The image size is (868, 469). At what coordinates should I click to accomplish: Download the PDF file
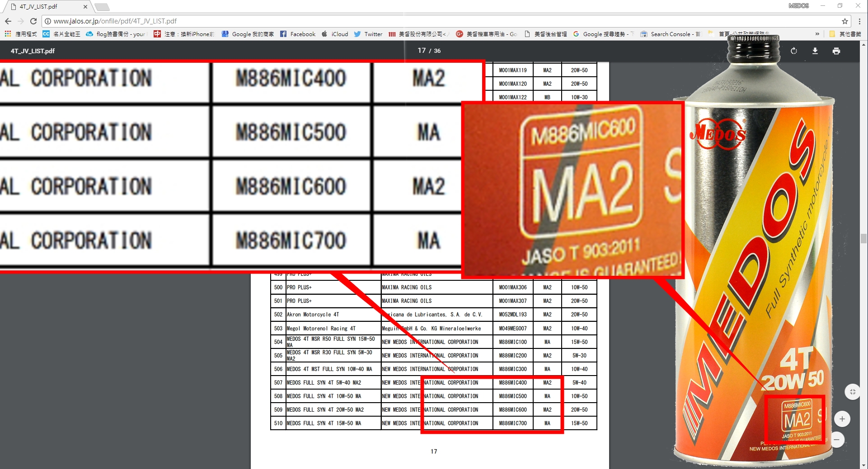click(815, 51)
